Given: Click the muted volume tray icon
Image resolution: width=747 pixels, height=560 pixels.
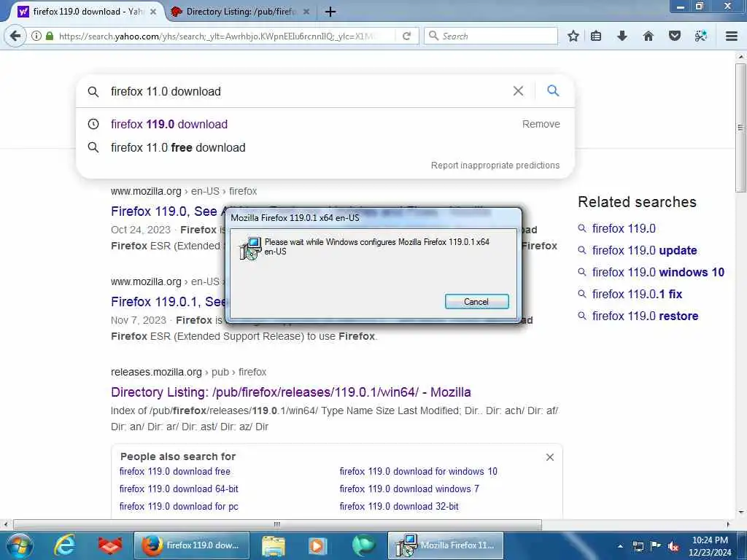Looking at the screenshot, I should (673, 546).
